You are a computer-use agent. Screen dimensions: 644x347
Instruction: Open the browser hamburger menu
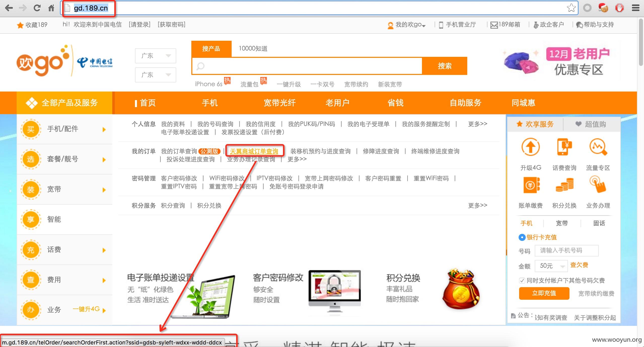(636, 8)
